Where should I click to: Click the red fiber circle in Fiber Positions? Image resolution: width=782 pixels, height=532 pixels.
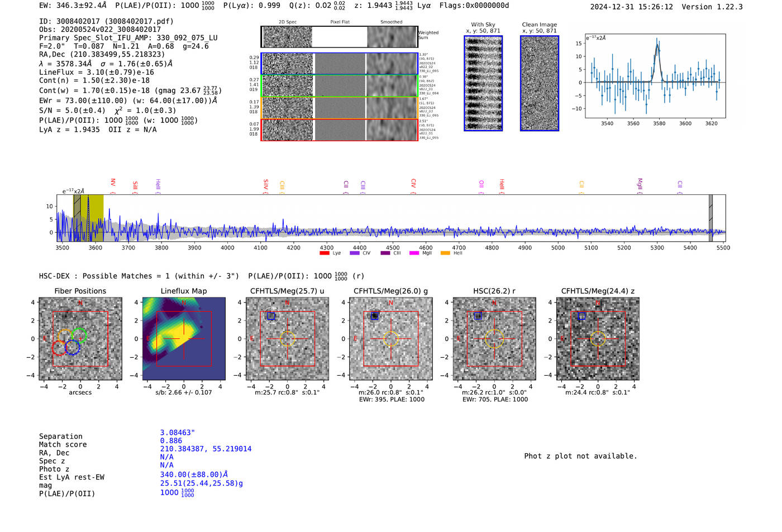[x=60, y=348]
